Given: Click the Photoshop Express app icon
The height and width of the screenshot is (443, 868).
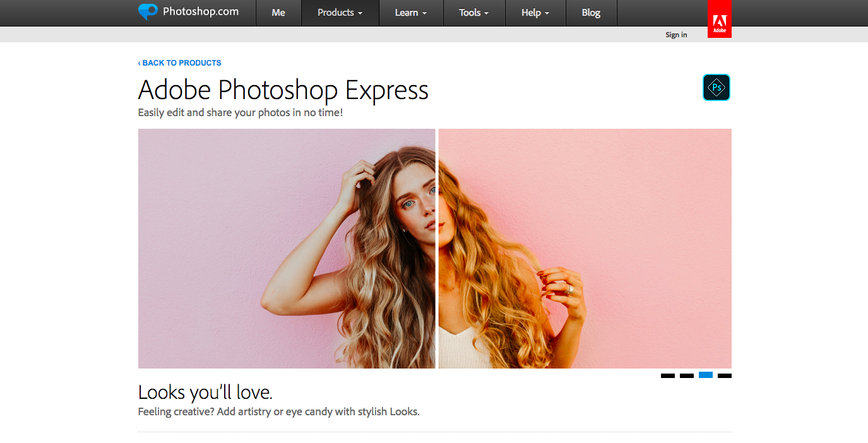Looking at the screenshot, I should (x=716, y=88).
